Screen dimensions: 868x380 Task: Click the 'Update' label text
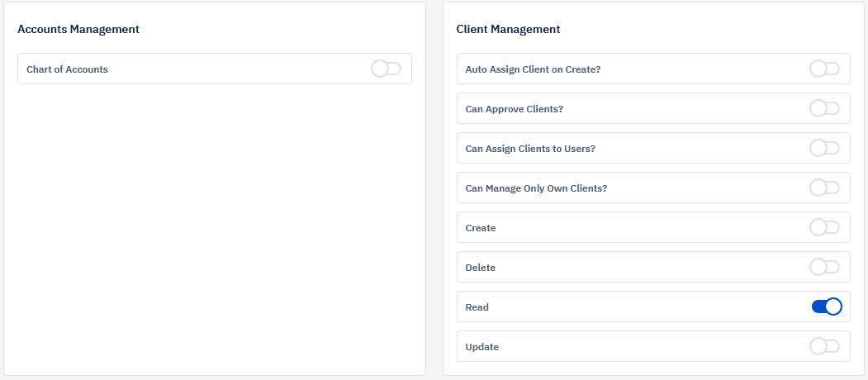click(x=482, y=347)
